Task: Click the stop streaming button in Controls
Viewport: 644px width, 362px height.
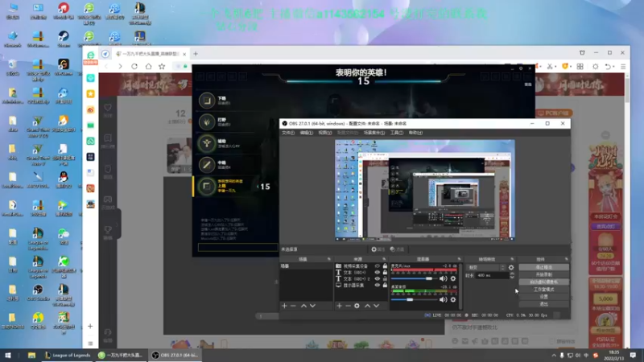Action: pyautogui.click(x=544, y=267)
